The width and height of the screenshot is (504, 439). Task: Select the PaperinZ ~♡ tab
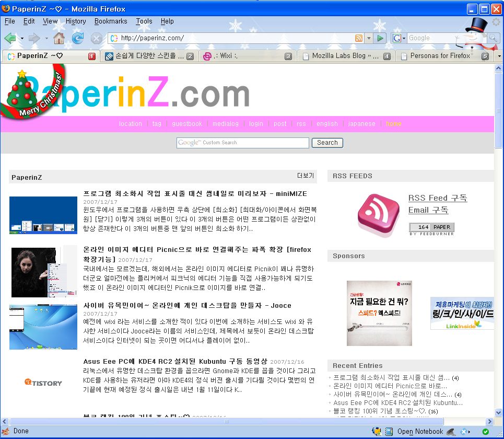(51, 56)
